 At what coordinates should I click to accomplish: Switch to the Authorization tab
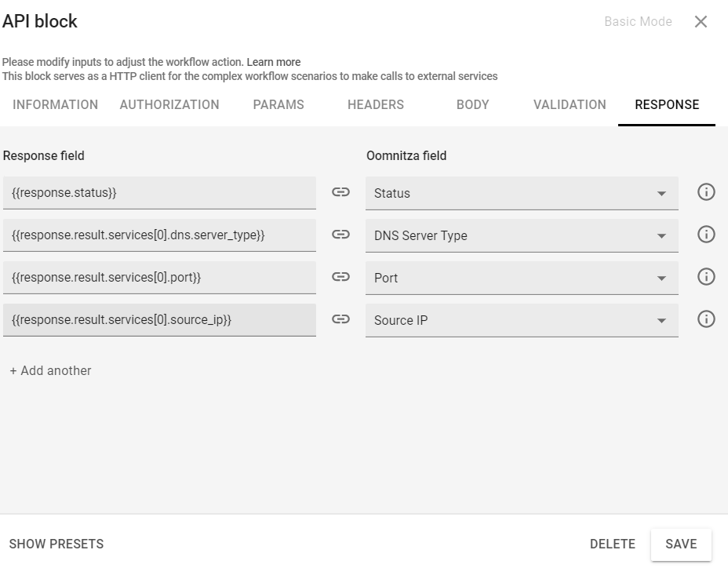pyautogui.click(x=169, y=105)
